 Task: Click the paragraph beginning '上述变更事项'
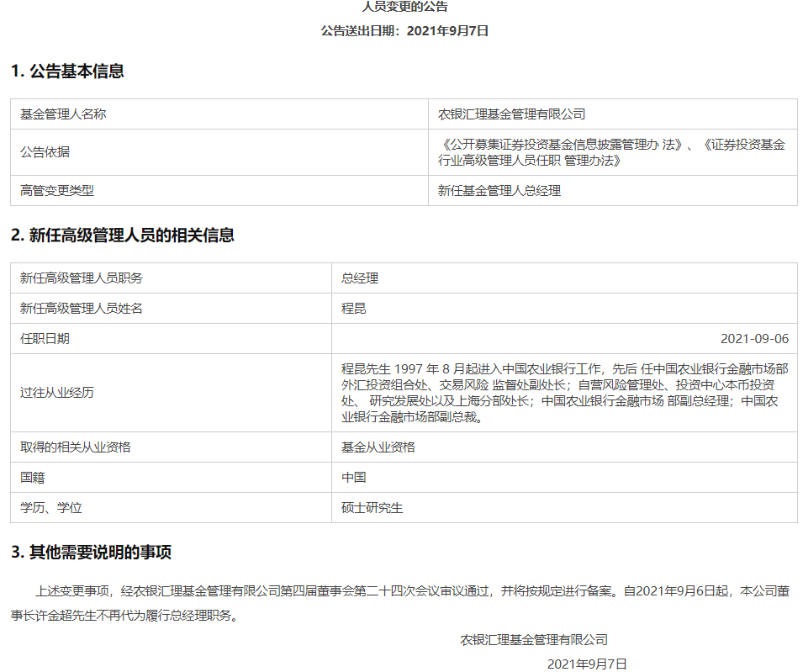tap(400, 603)
